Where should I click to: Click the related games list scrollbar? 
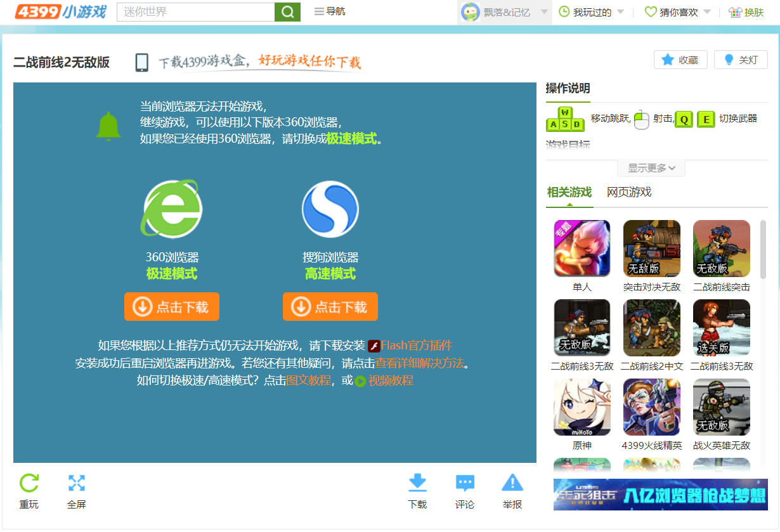click(x=763, y=249)
